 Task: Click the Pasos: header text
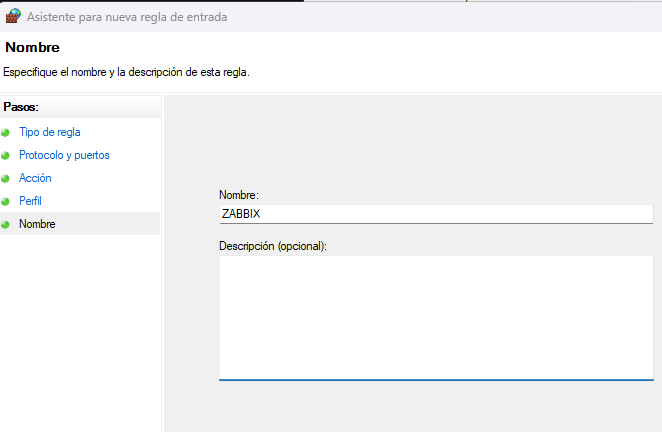(21, 107)
